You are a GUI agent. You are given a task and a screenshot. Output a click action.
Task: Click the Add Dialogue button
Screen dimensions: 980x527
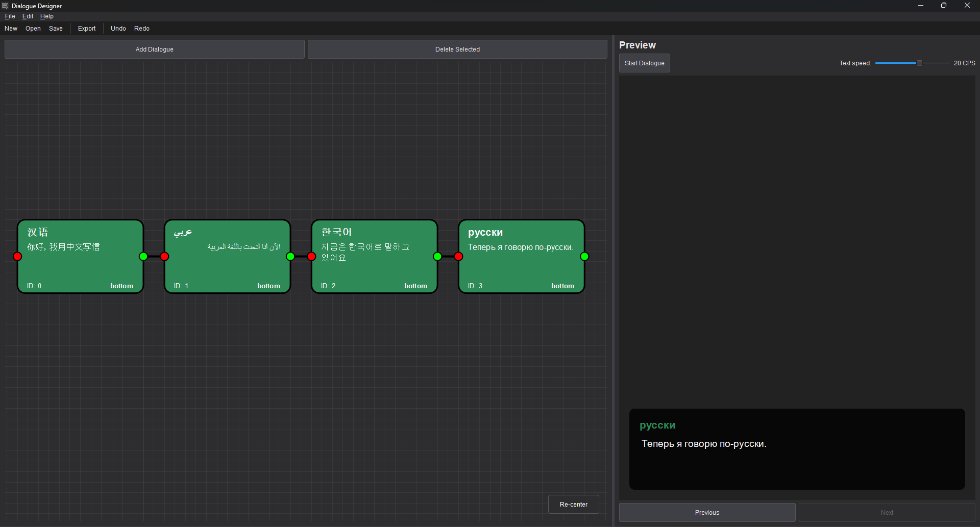(154, 49)
